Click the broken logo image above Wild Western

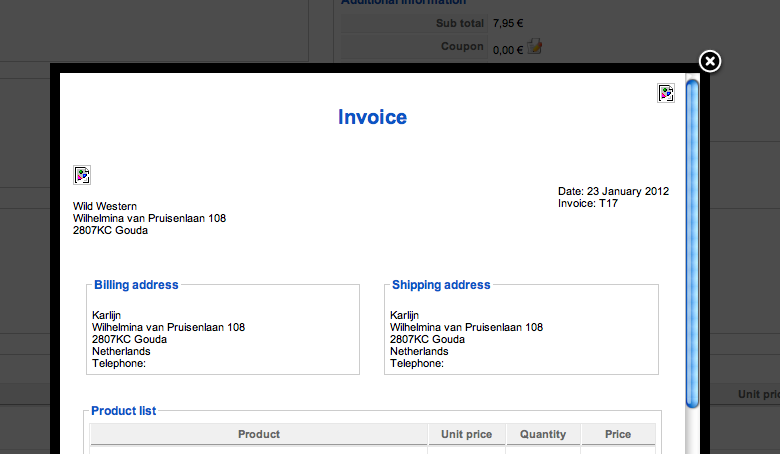pyautogui.click(x=82, y=175)
